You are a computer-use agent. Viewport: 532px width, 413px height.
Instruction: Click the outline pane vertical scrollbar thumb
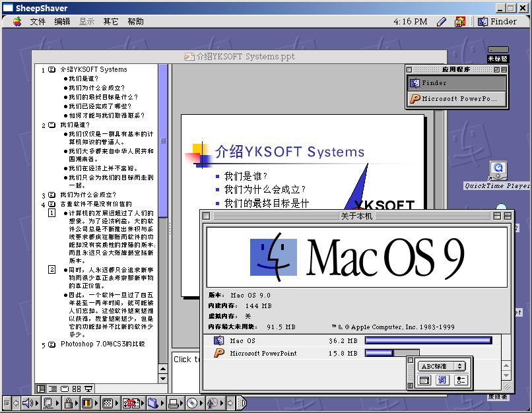(163, 141)
